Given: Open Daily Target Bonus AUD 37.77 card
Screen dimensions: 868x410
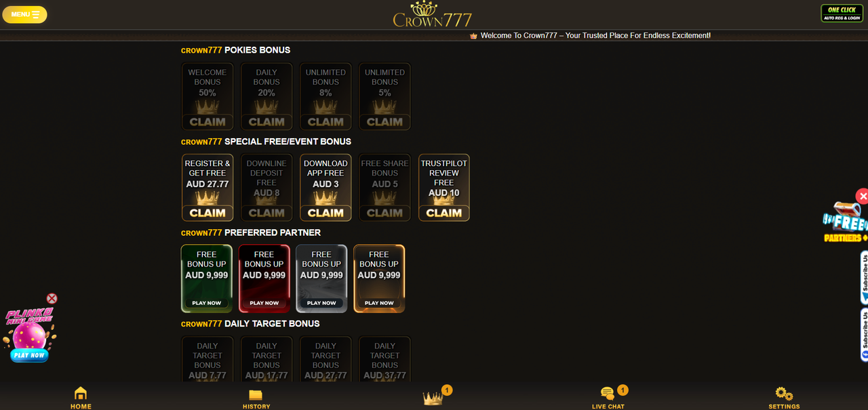Looking at the screenshot, I should 384,359.
